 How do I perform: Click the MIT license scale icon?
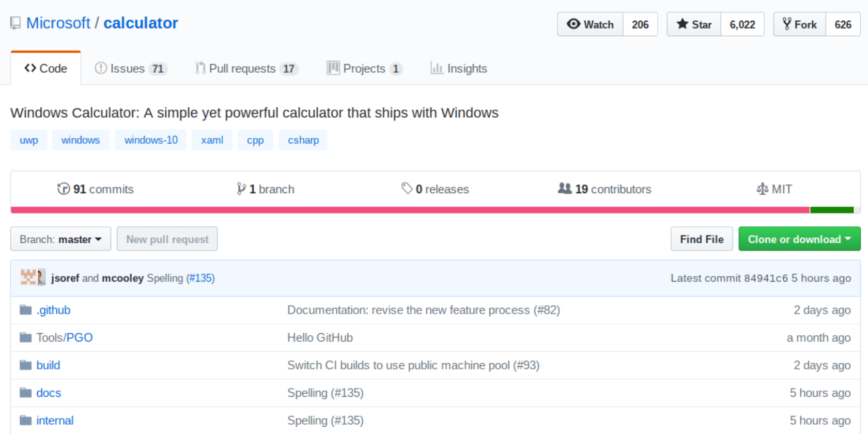pos(762,189)
